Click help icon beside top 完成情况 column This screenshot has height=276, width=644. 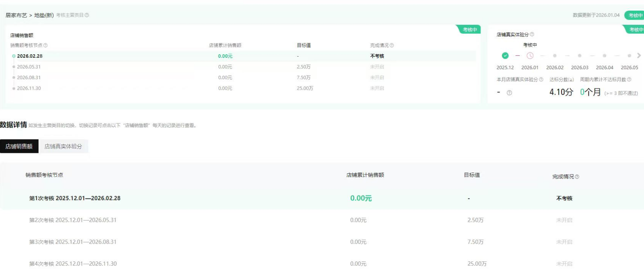point(392,46)
